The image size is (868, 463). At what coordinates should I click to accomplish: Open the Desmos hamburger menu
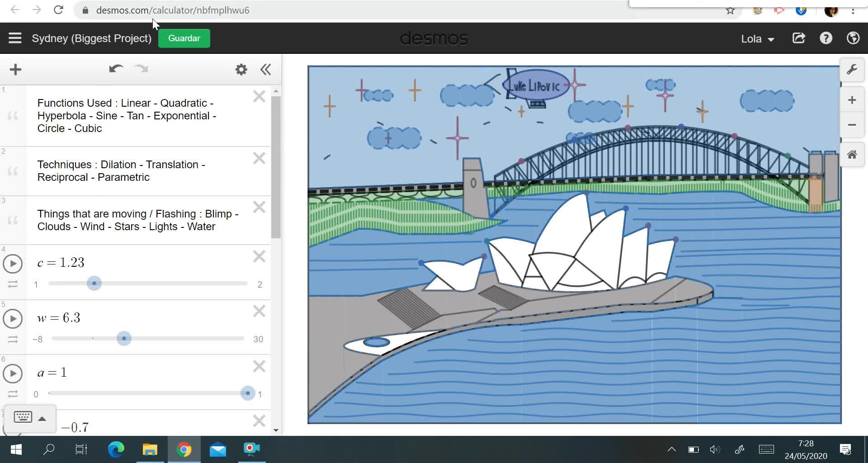pyautogui.click(x=15, y=38)
